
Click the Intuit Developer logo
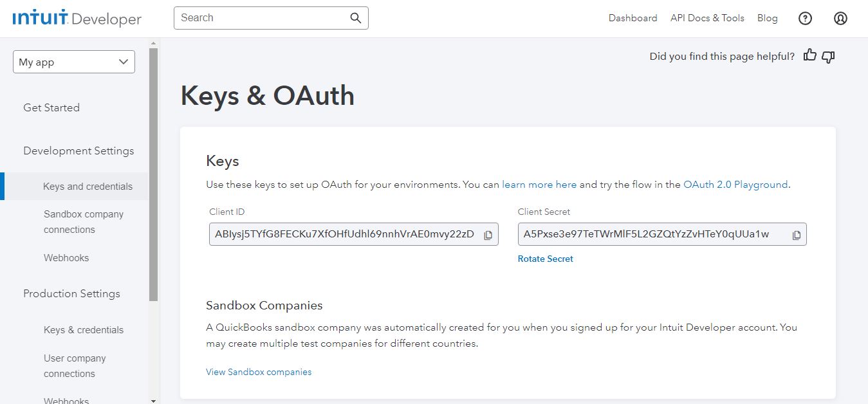coord(77,19)
